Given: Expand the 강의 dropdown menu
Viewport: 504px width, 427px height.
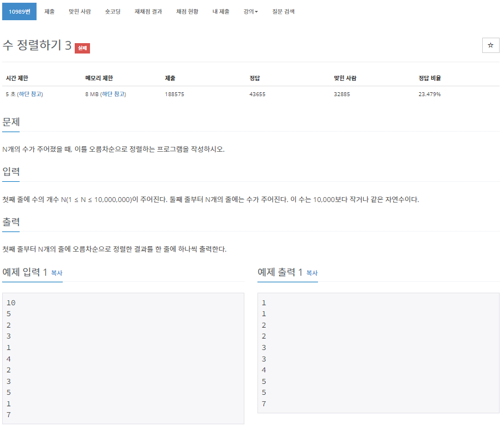Looking at the screenshot, I should (x=250, y=11).
